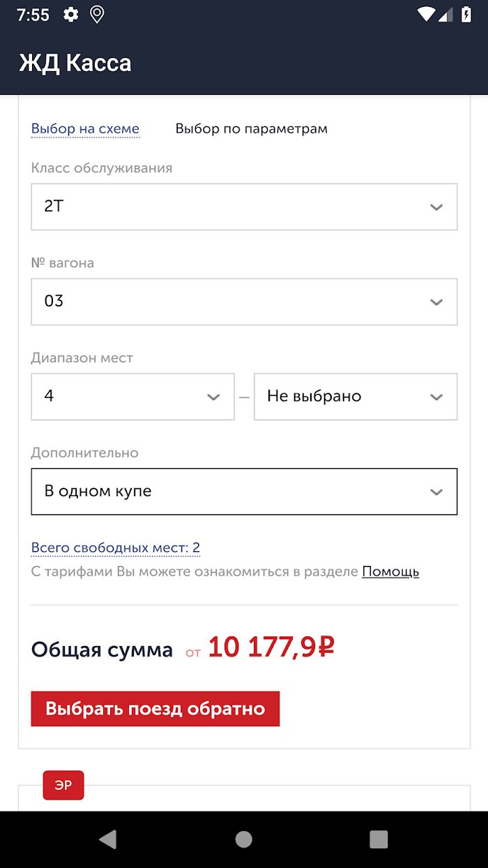Expand the В одном купе dropdown
This screenshot has height=868, width=488.
point(244,491)
